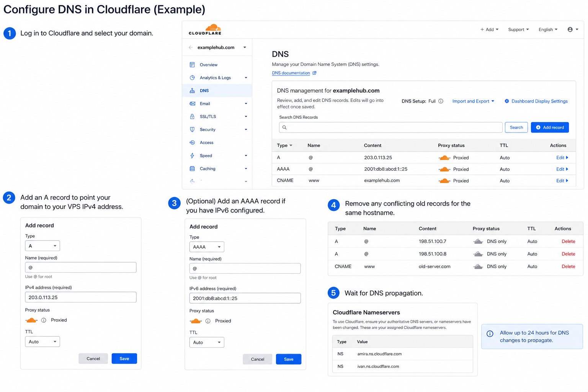The height and width of the screenshot is (392, 588).
Task: Click the Access sidebar icon
Action: pos(192,142)
